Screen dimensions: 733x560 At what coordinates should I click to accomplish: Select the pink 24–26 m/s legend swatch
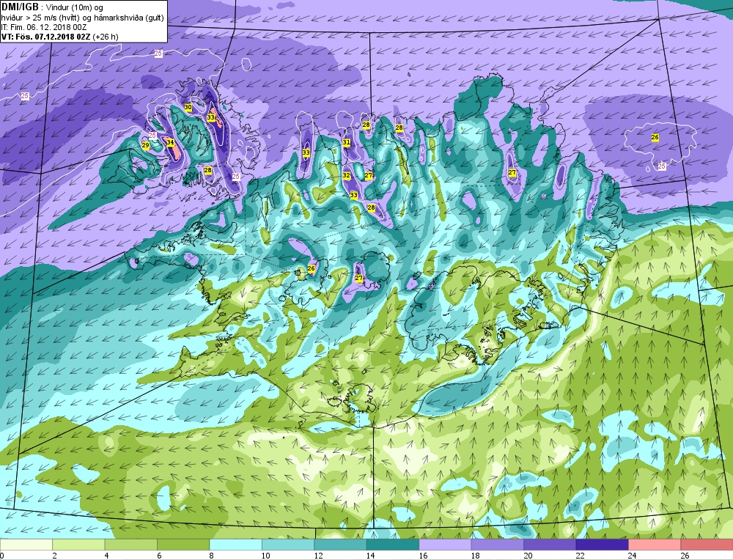point(655,545)
